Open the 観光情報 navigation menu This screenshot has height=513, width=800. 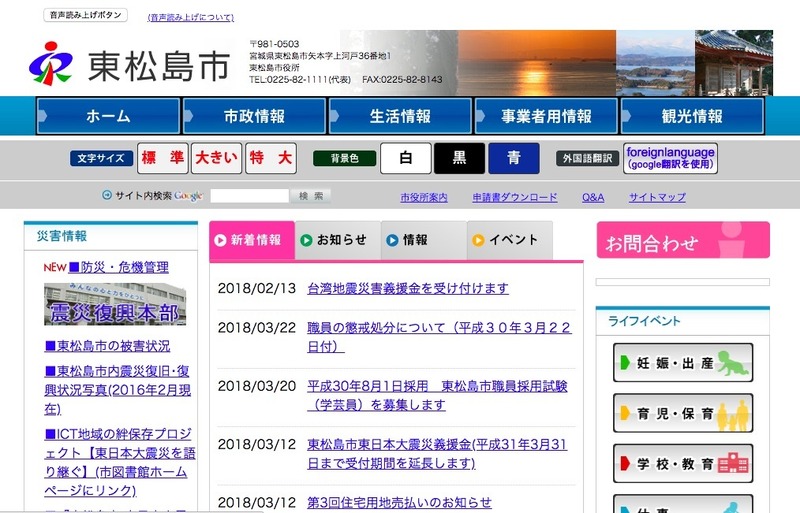(x=692, y=116)
